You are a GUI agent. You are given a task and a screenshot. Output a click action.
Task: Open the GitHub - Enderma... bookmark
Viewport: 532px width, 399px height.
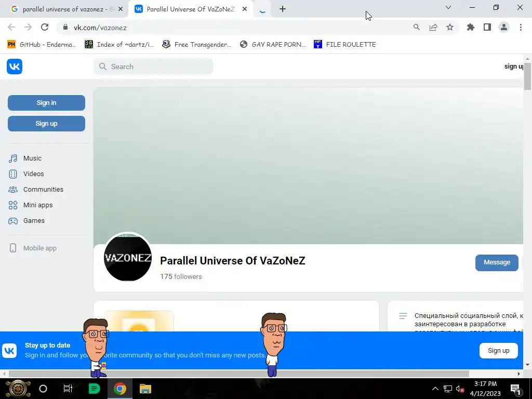coord(42,45)
